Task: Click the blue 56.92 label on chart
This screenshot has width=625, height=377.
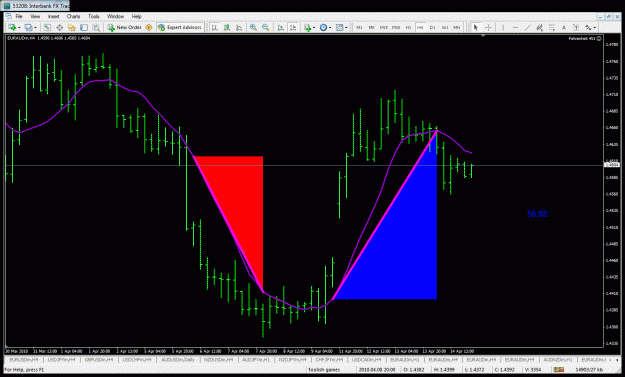Action: pyautogui.click(x=537, y=214)
